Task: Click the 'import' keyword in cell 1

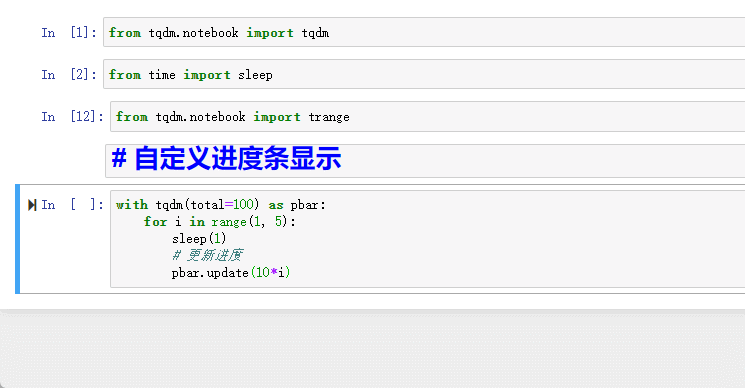Action: [270, 33]
